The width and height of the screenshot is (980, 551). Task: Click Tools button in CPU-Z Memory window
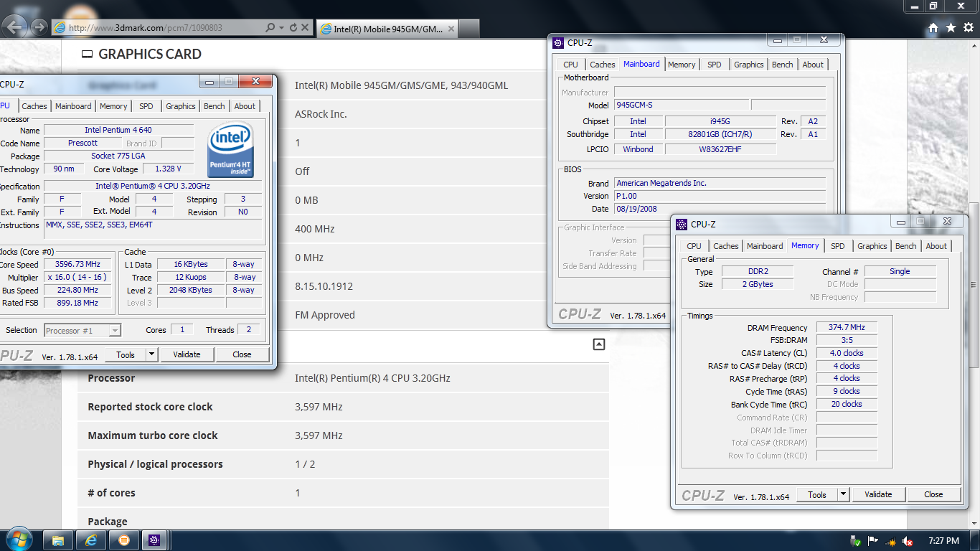[817, 494]
